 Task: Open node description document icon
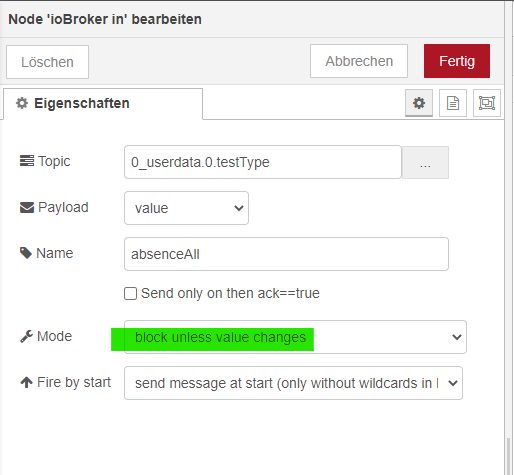[x=453, y=103]
